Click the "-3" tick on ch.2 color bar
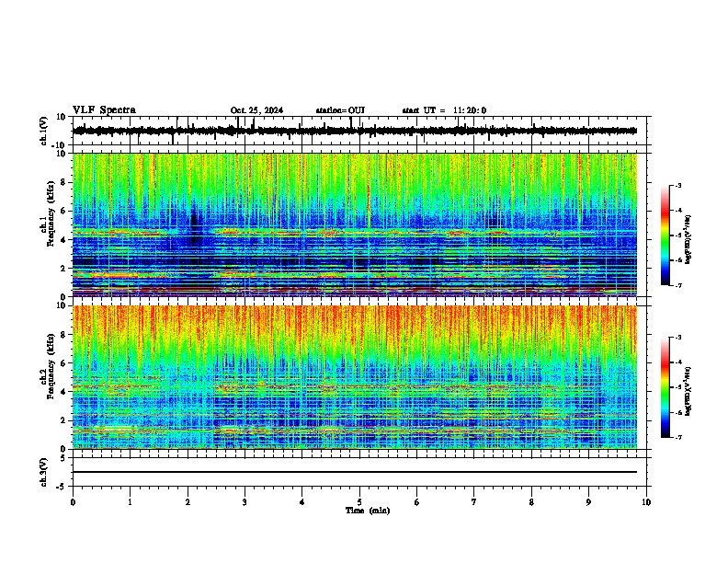The width and height of the screenshot is (728, 563). tap(677, 338)
